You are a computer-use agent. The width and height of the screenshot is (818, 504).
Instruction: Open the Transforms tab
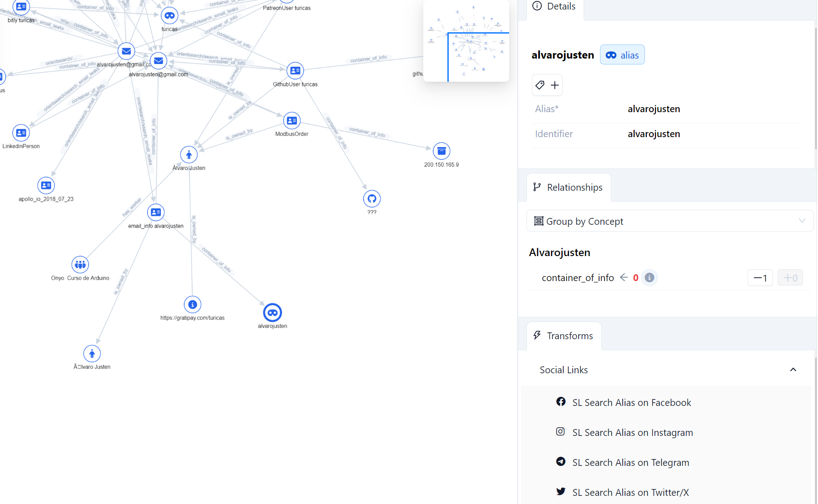[x=564, y=336]
